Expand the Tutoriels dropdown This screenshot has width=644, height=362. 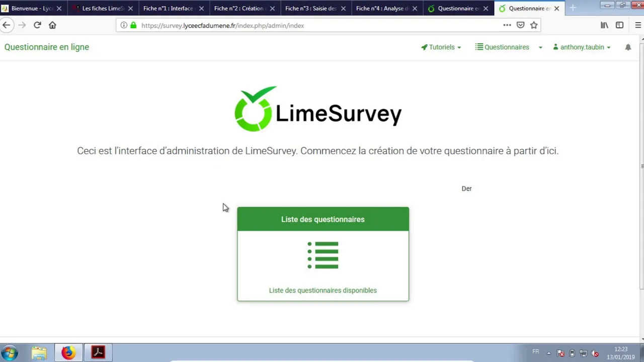coord(441,47)
